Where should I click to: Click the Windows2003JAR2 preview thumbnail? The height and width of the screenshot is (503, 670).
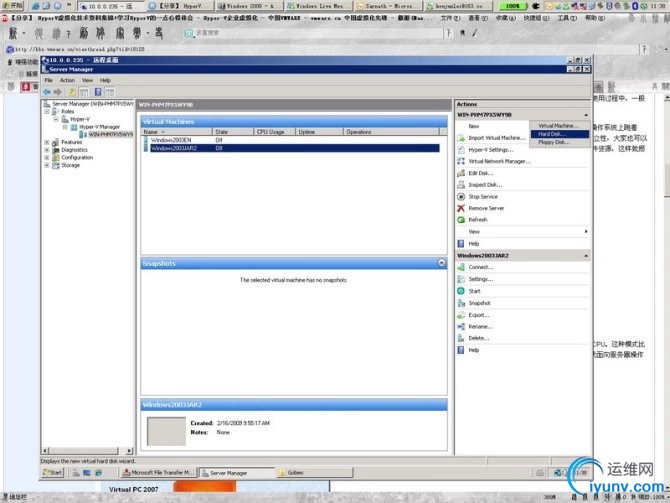pos(166,431)
